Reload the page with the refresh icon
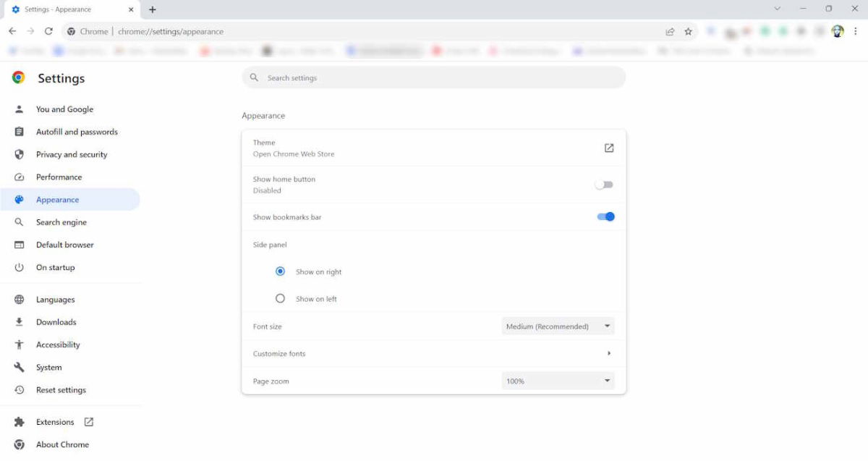This screenshot has width=868, height=461. pos(48,31)
